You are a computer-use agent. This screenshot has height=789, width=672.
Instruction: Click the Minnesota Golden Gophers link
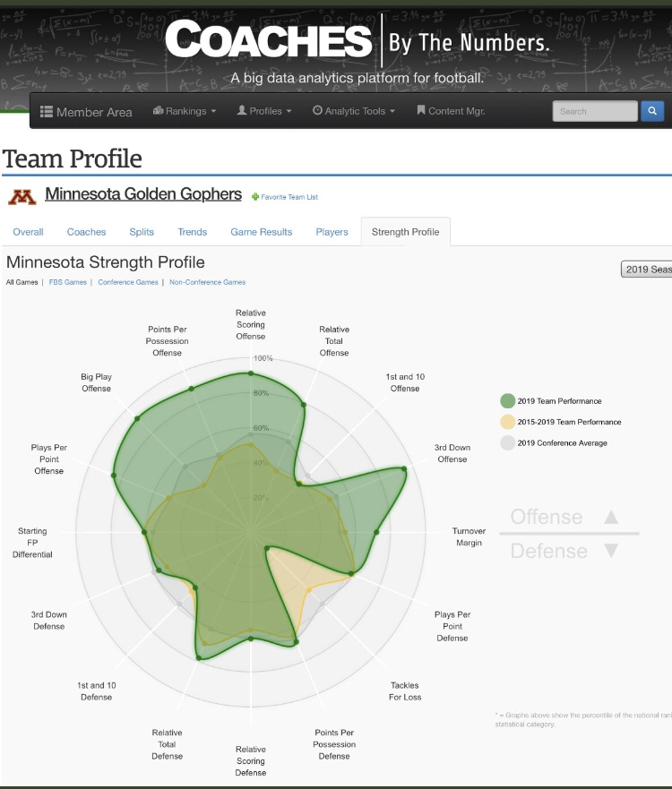click(143, 194)
